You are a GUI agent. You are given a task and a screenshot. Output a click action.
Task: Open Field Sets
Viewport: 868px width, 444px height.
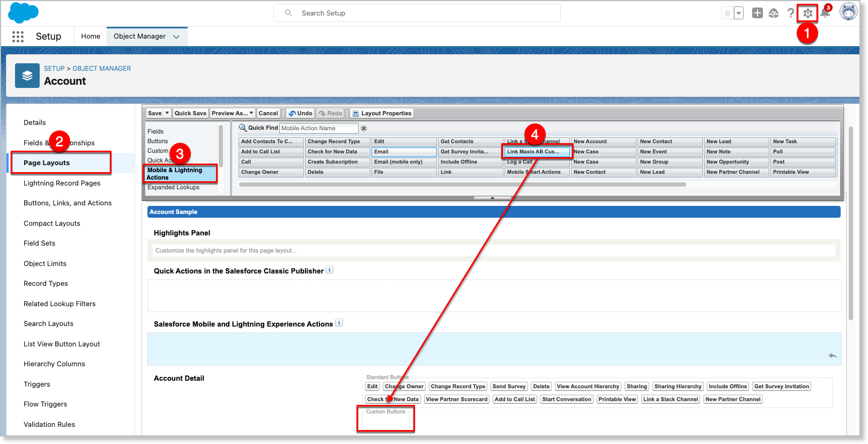[x=40, y=243]
